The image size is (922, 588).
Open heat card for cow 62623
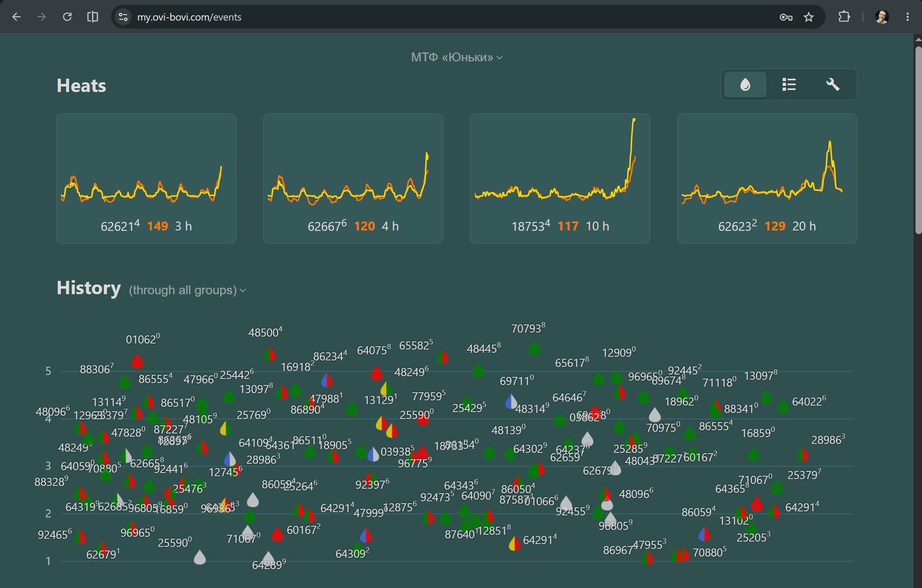pyautogui.click(x=767, y=178)
